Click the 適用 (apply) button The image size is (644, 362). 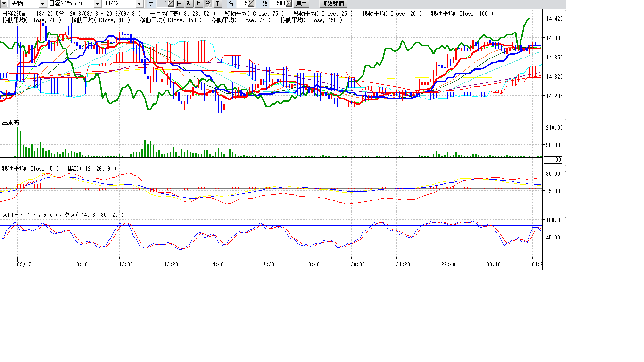(x=301, y=3)
